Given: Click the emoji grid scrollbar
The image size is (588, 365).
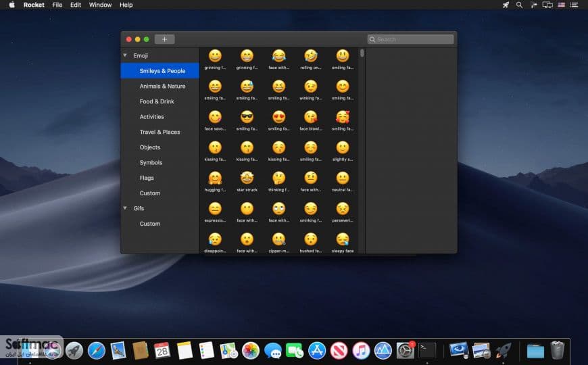Looking at the screenshot, I should (362, 53).
